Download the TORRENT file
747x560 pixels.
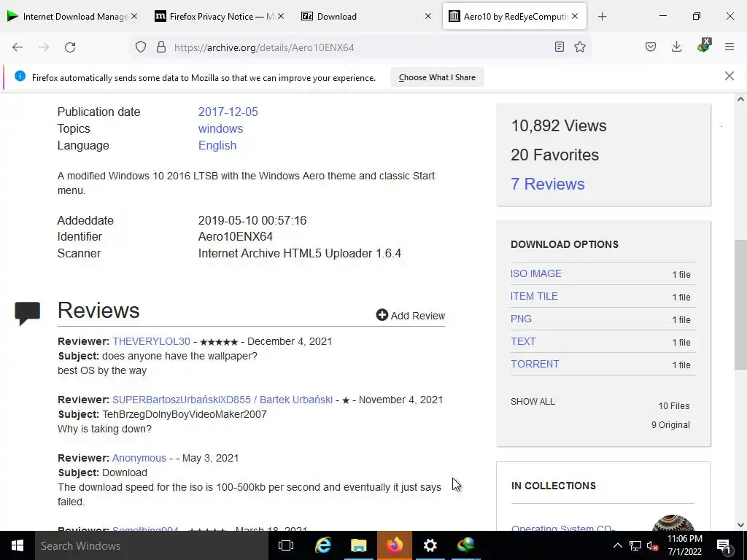(x=535, y=364)
